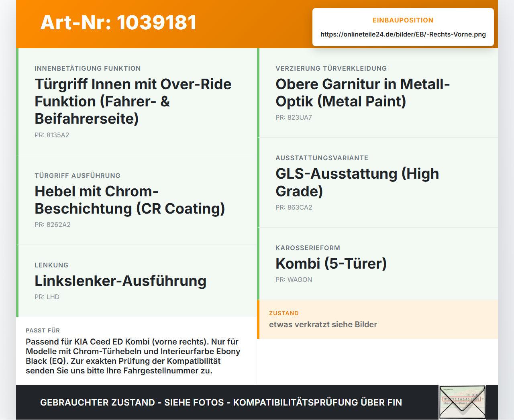
Task: Click the PR: LHD code
Action: coord(47,297)
